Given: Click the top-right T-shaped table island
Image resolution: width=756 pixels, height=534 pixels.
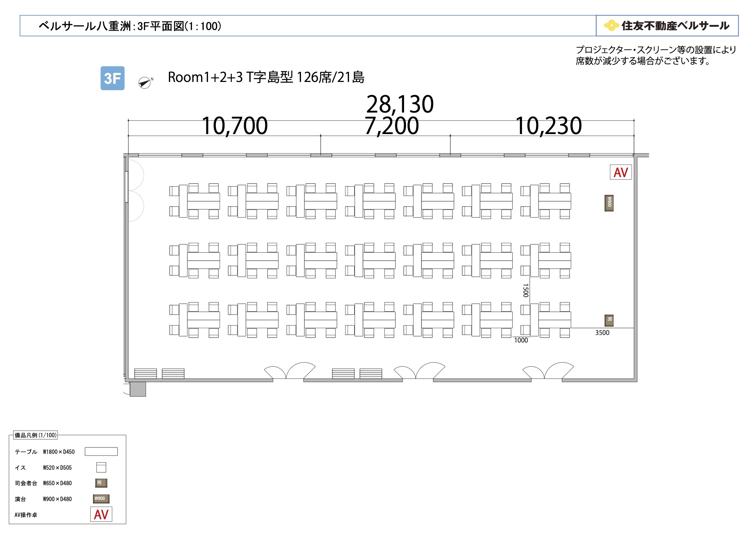Looking at the screenshot, I should point(546,201).
